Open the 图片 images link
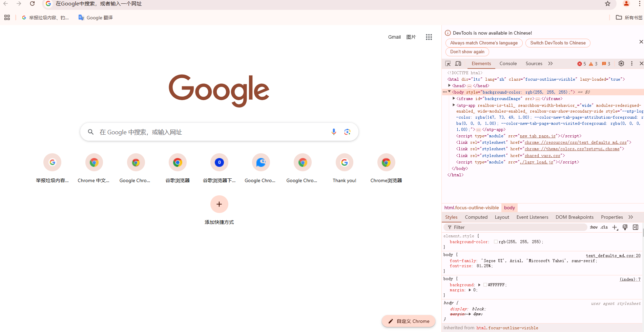This screenshot has height=332, width=644. tap(411, 37)
